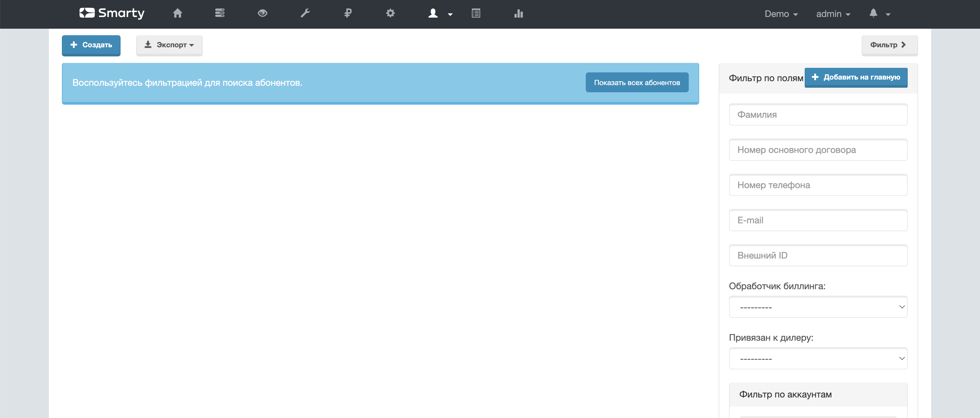This screenshot has width=980, height=418.
Task: Open the server stack icon menu
Action: tap(220, 14)
